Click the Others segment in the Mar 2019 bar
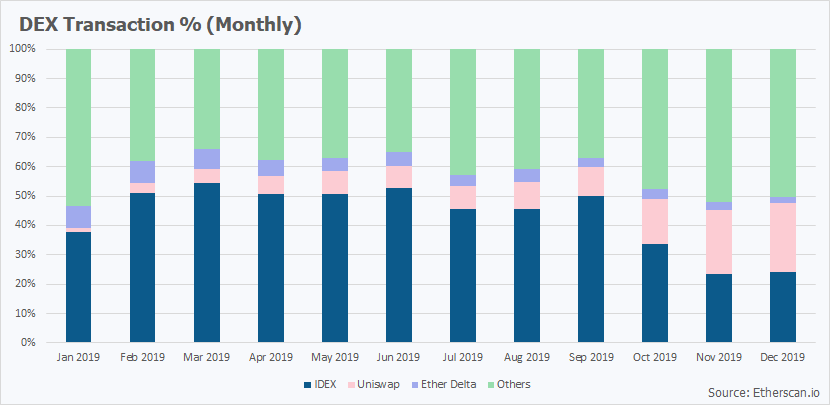Viewport: 830px width, 405px height. (x=206, y=98)
